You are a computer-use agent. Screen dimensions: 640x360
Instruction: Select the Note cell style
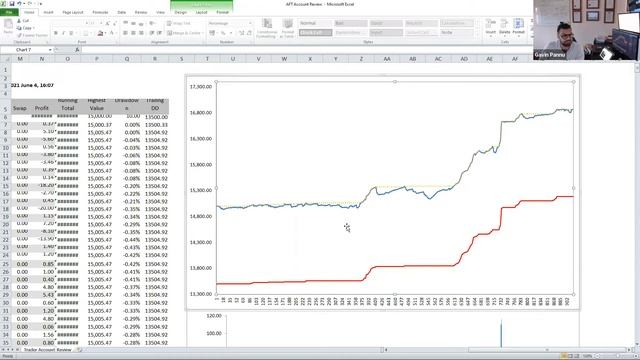click(x=457, y=33)
